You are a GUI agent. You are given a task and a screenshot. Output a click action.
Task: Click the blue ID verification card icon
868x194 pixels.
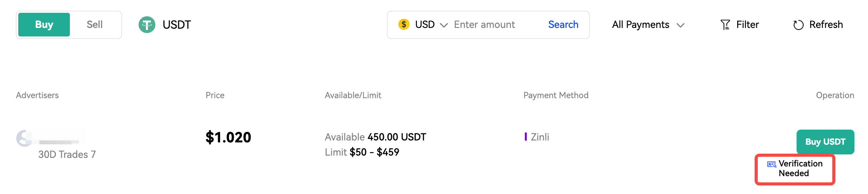click(771, 164)
